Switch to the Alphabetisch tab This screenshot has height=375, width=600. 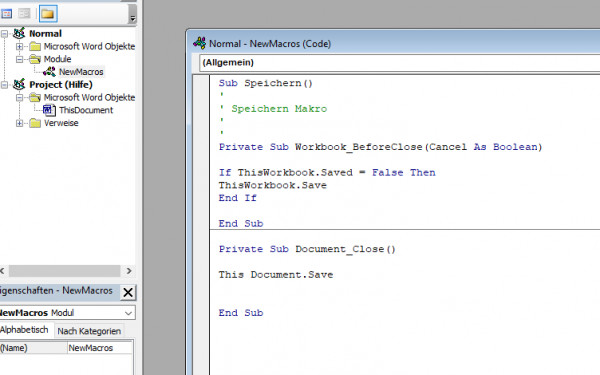point(24,330)
